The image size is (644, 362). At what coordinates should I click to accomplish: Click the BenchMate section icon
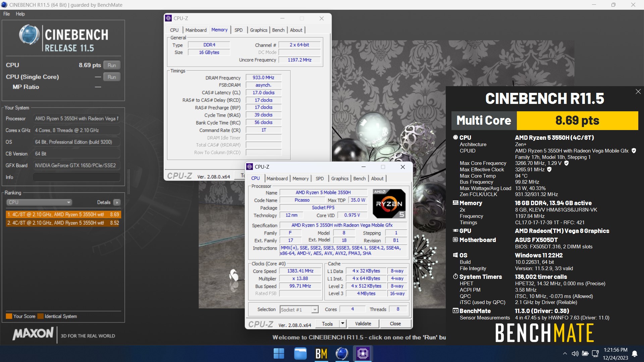455,311
